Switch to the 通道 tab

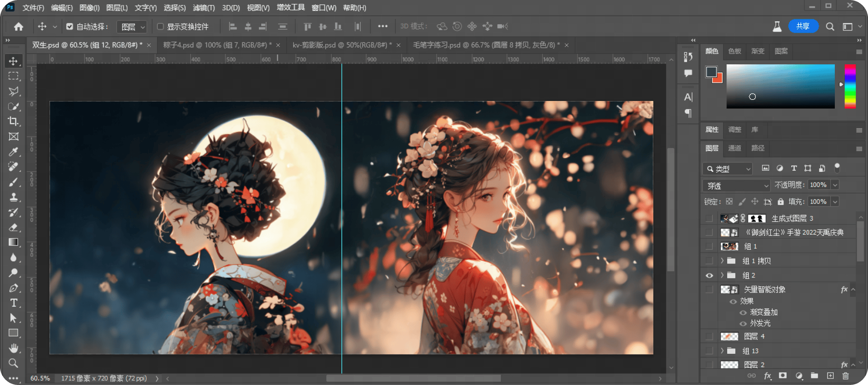coord(735,148)
